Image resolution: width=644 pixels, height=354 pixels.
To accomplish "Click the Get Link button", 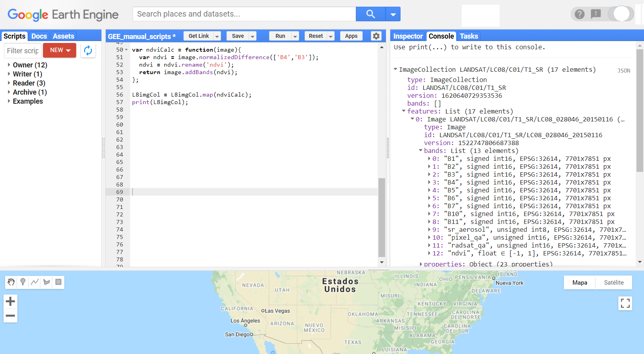I will [198, 36].
